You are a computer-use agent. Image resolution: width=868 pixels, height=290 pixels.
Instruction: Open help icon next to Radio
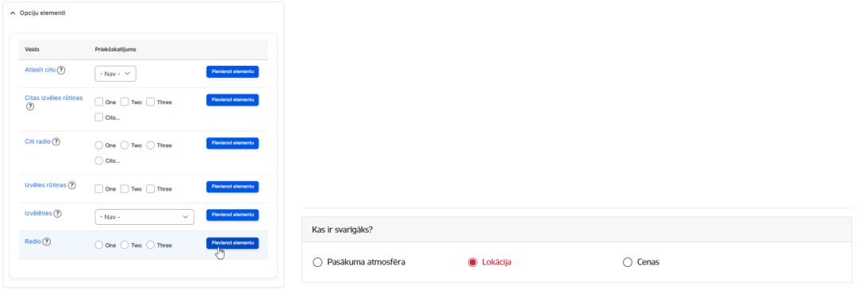pyautogui.click(x=47, y=242)
